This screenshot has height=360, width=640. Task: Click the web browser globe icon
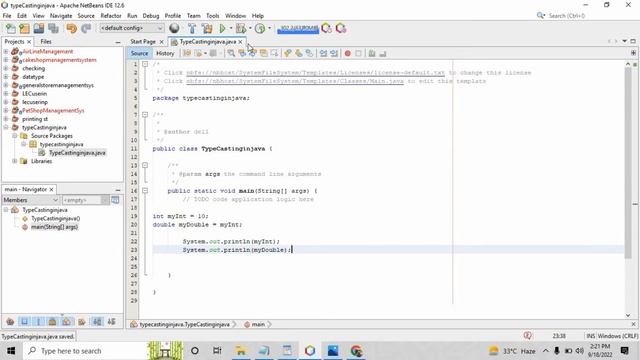coord(174,28)
